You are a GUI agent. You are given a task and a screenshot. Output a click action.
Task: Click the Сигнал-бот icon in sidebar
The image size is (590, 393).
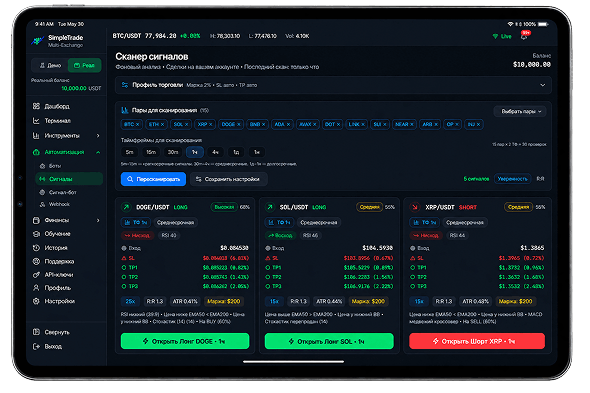point(43,192)
